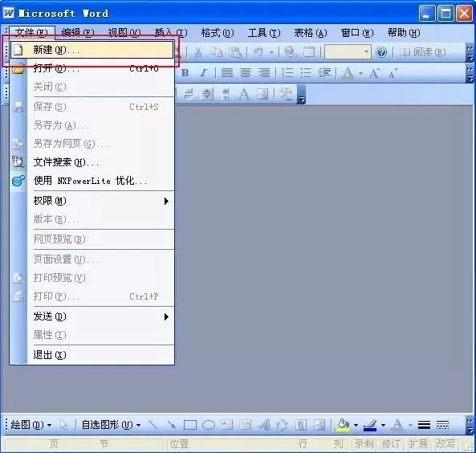Apply Center paragraph alignment

[246, 73]
